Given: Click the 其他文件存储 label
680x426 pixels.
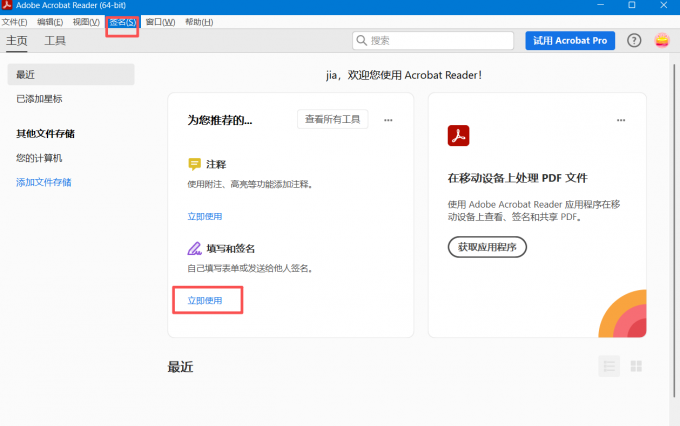Looking at the screenshot, I should click(x=46, y=134).
